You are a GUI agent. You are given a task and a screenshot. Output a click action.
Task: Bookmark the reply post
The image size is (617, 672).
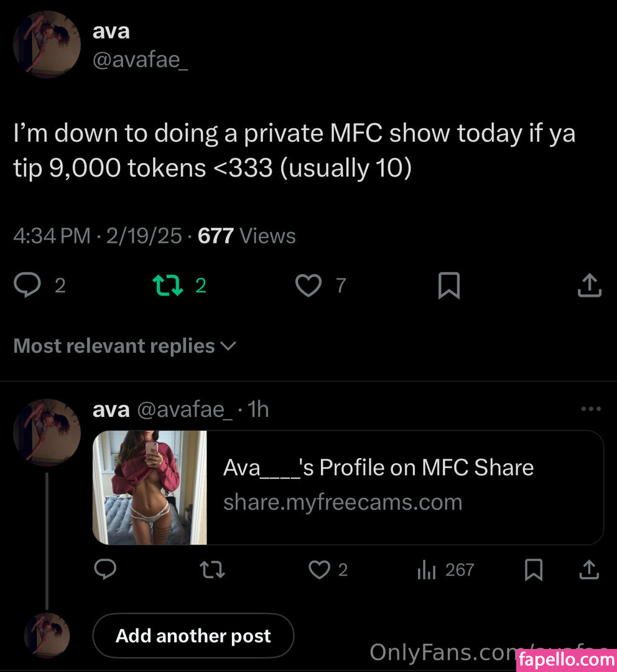(534, 569)
